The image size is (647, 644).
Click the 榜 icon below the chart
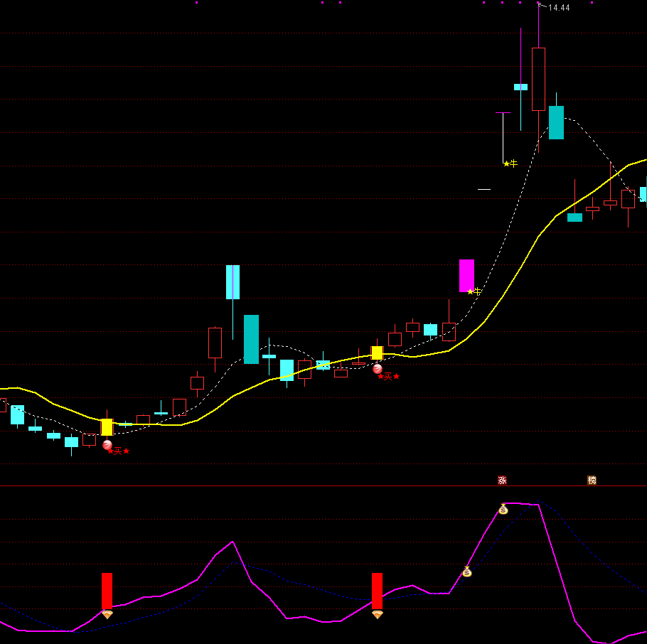point(592,481)
